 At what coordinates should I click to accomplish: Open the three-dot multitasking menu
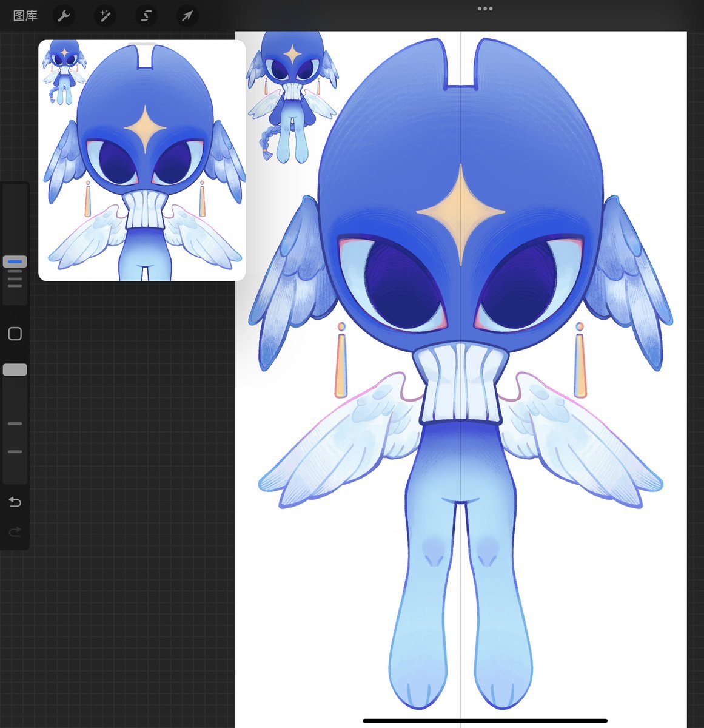point(485,8)
